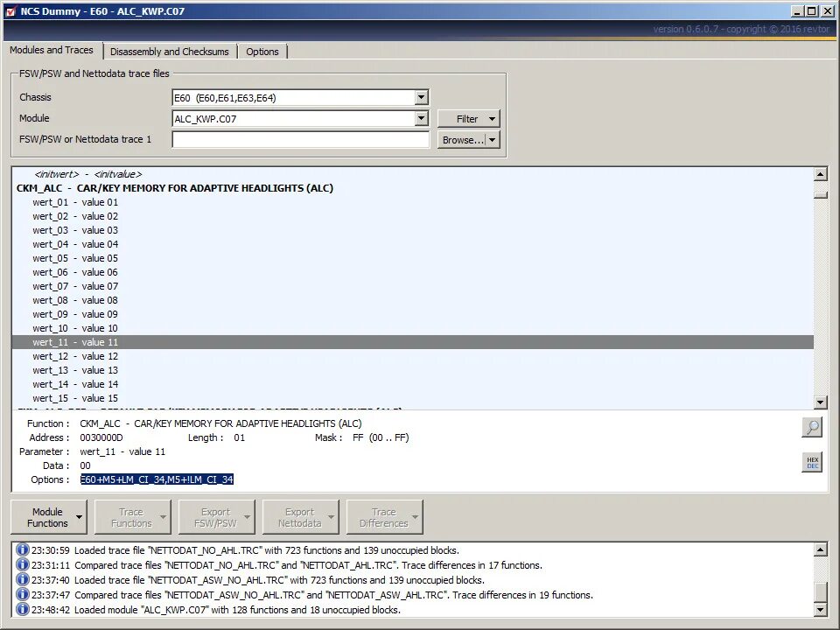Select parameter wert_01 - value 01
This screenshot has height=630, width=840.
412,202
